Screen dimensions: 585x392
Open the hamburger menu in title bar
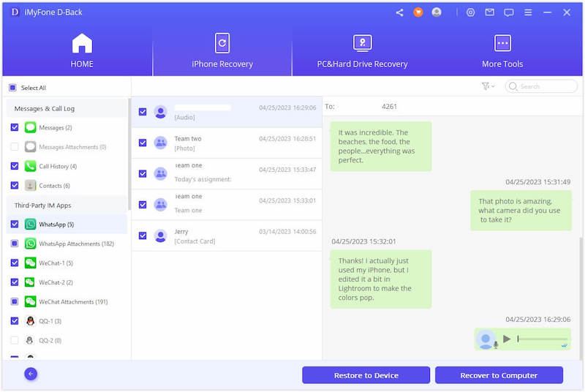(528, 12)
